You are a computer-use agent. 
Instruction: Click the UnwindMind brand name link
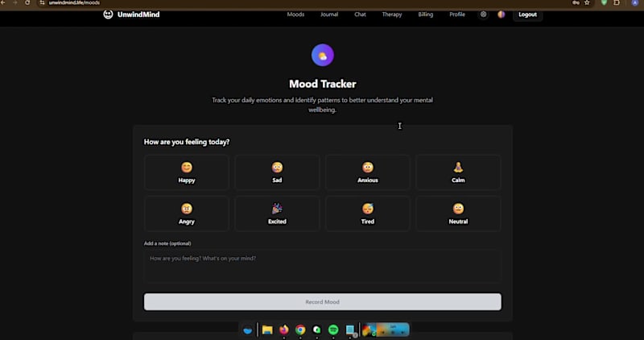[x=138, y=15]
